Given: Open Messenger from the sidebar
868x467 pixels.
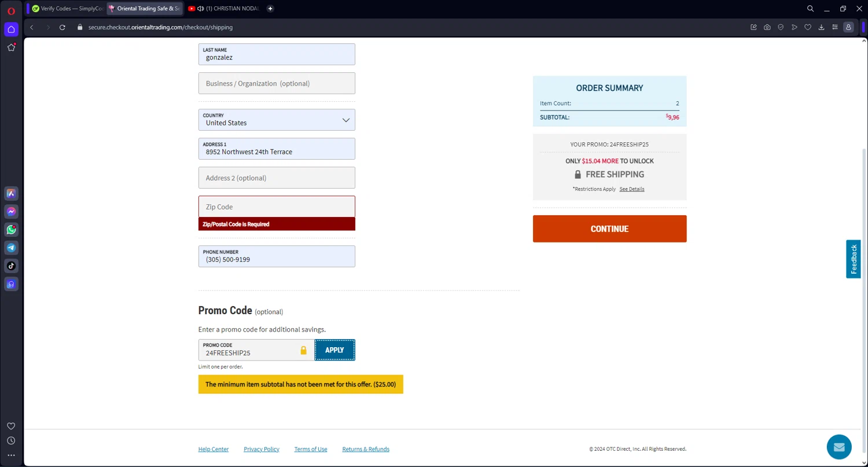Looking at the screenshot, I should click(x=11, y=211).
